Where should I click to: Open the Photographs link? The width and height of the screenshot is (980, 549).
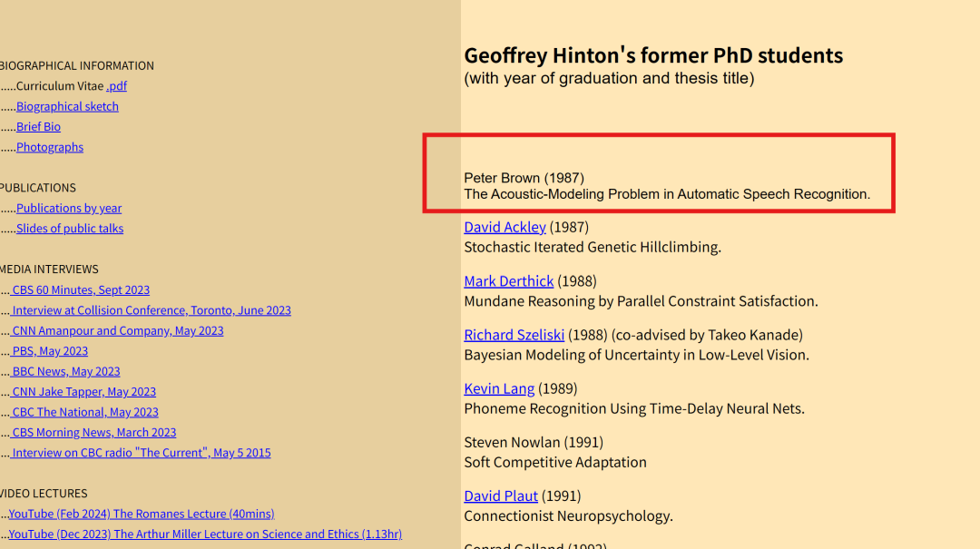click(50, 147)
